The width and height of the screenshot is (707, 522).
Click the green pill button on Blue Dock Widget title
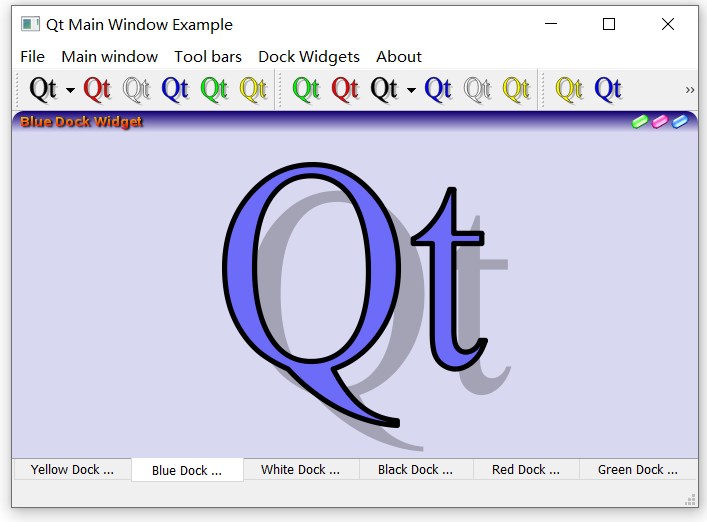[640, 121]
